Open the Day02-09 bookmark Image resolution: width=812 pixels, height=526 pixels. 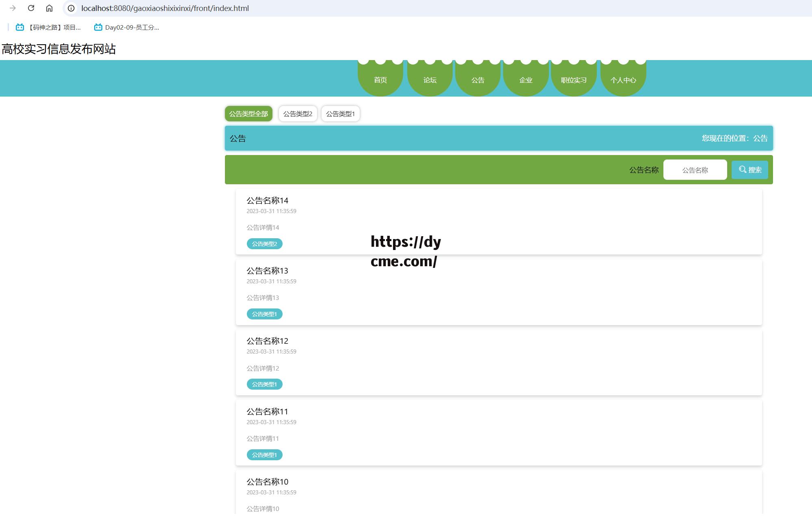pos(127,28)
